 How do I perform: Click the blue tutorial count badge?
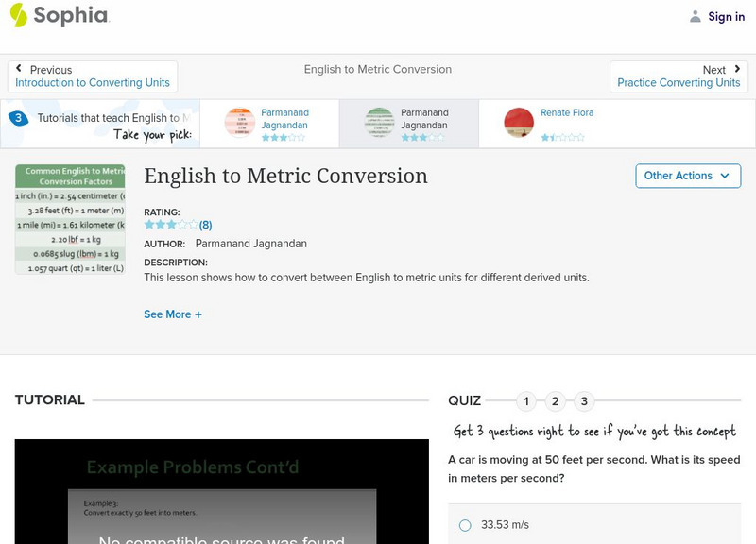point(17,118)
